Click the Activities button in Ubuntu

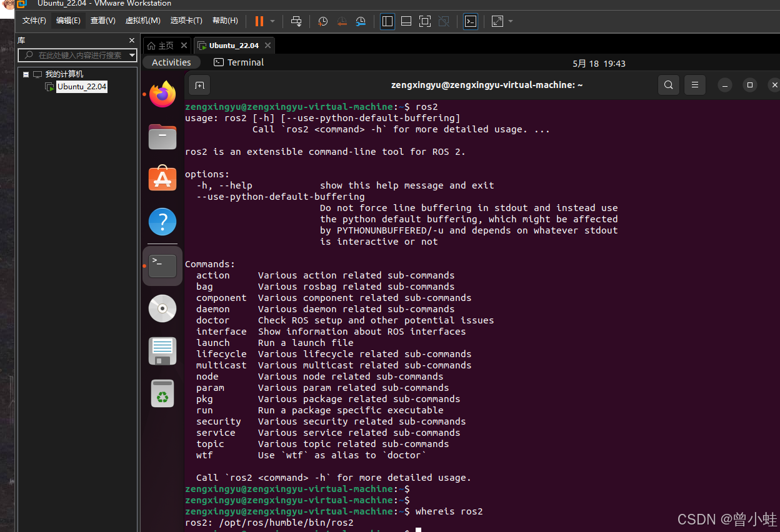(171, 62)
